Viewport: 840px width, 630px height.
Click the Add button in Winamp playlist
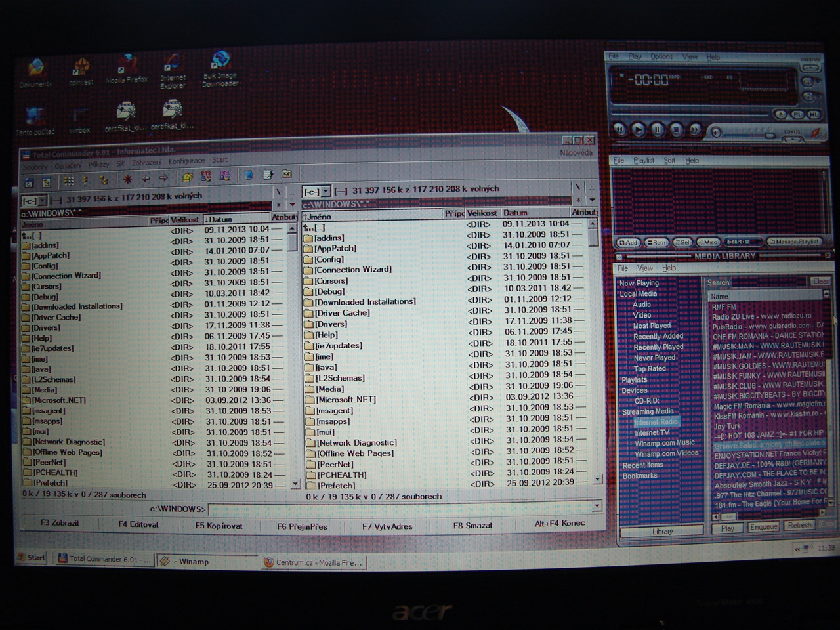click(x=627, y=242)
